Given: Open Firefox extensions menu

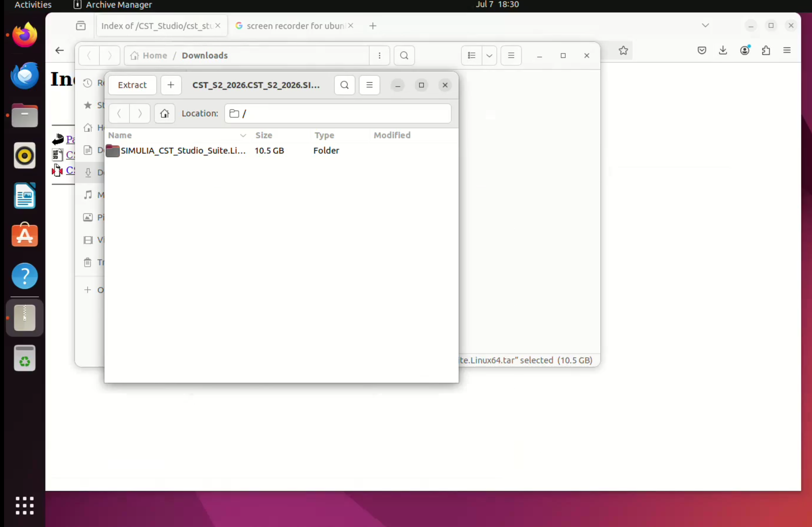Looking at the screenshot, I should click(x=766, y=50).
